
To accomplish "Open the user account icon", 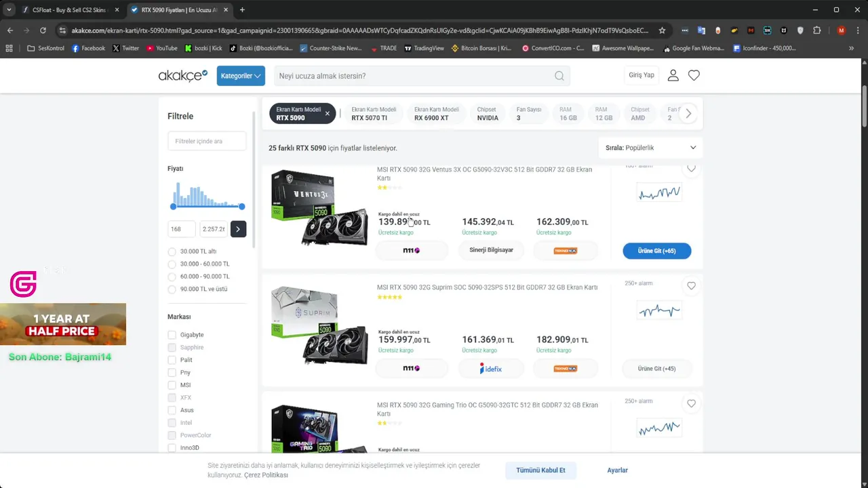I will point(673,75).
